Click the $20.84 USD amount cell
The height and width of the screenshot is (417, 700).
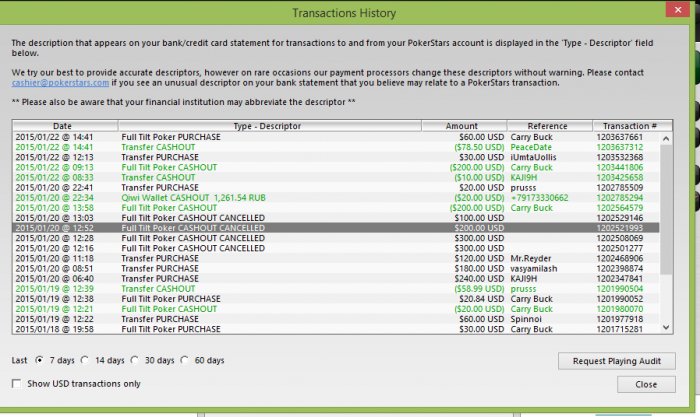[x=481, y=299]
